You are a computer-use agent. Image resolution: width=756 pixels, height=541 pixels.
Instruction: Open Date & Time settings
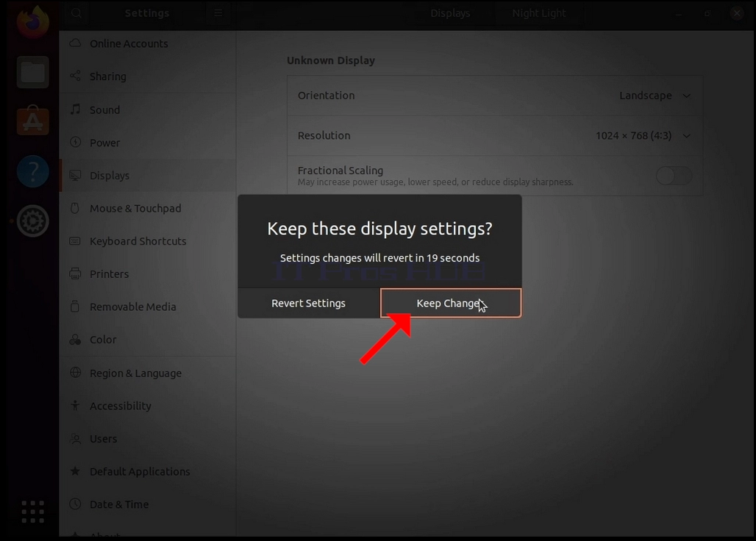point(148,504)
